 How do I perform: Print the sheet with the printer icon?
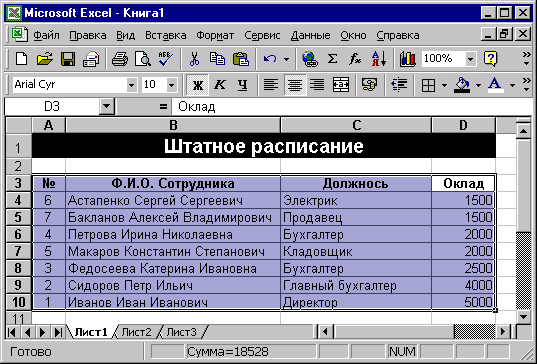(120, 59)
